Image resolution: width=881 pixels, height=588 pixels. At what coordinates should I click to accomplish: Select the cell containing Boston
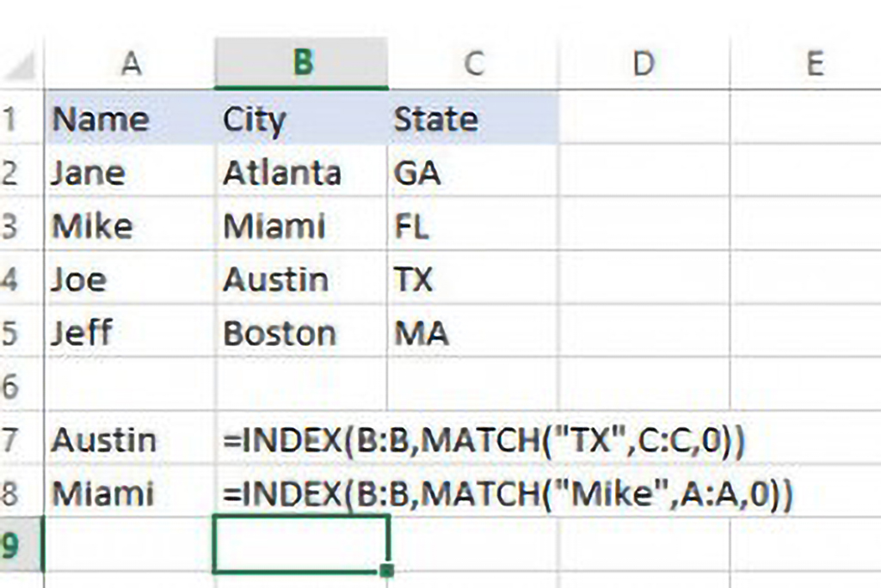pos(299,333)
